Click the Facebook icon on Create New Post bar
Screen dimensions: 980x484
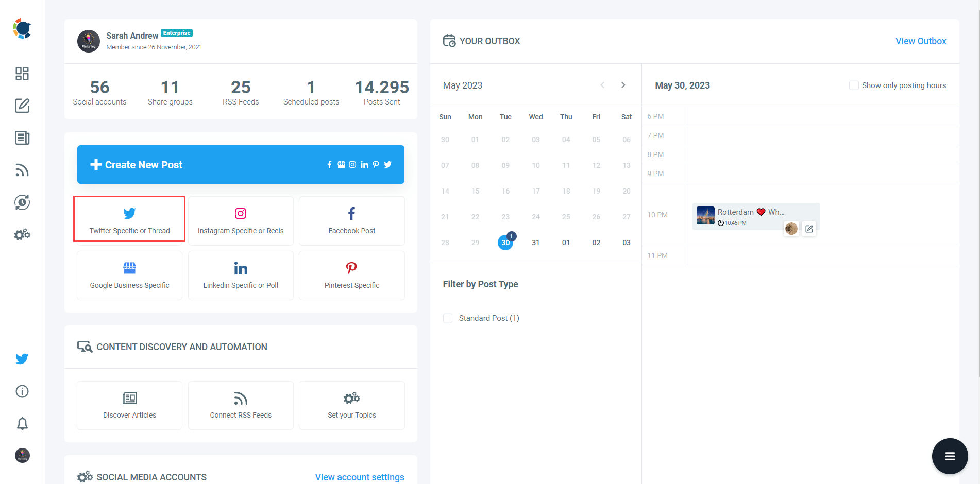[329, 164]
